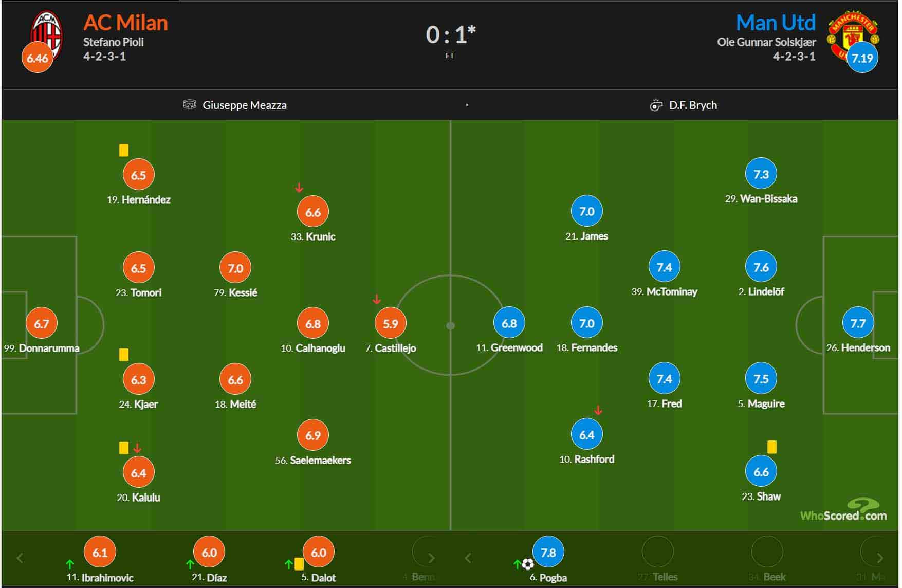Show previous Man Utd substitutes with left chevron
This screenshot has height=588, width=902.
pyautogui.click(x=468, y=558)
